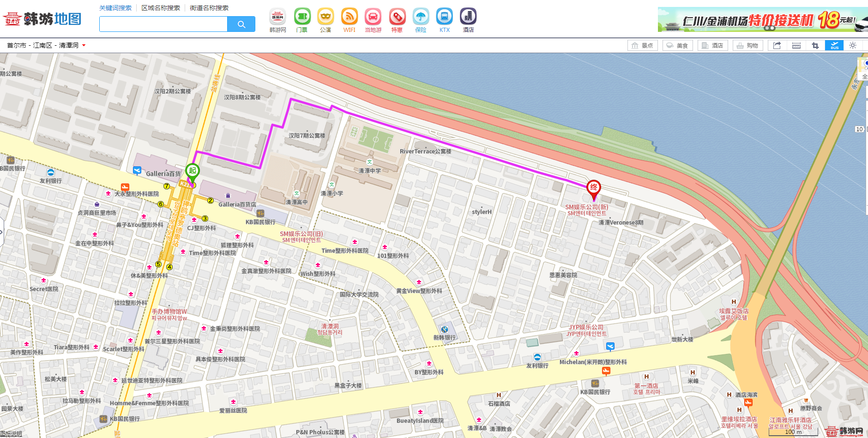The width and height of the screenshot is (868, 438).
Task: Click subway exit number 7 marker
Action: click(167, 186)
